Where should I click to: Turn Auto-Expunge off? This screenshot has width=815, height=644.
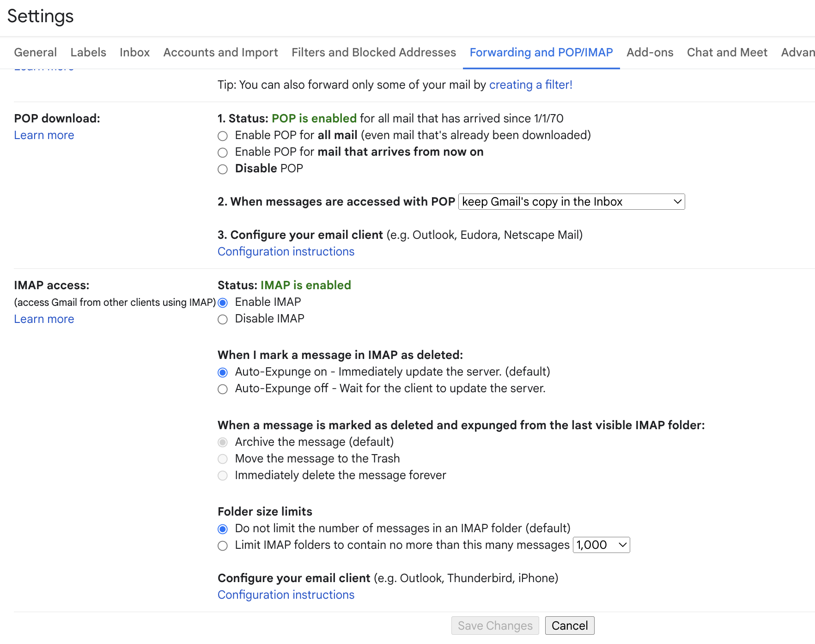point(223,389)
